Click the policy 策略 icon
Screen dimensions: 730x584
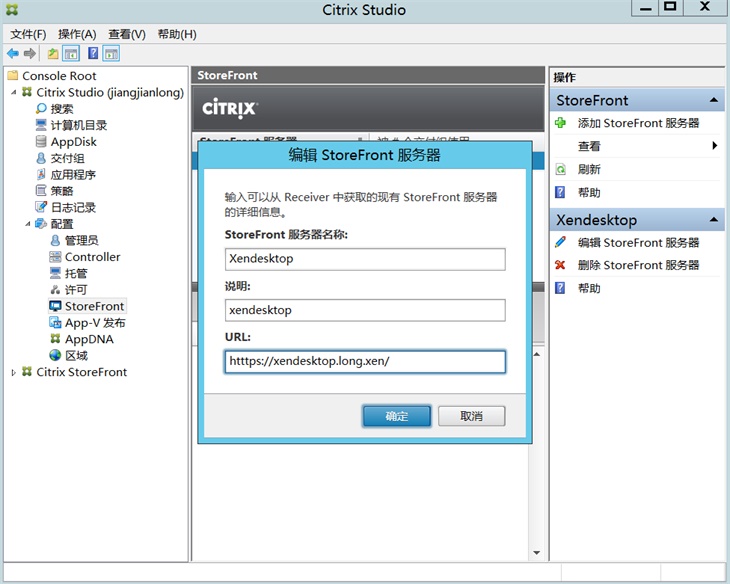pyautogui.click(x=41, y=190)
